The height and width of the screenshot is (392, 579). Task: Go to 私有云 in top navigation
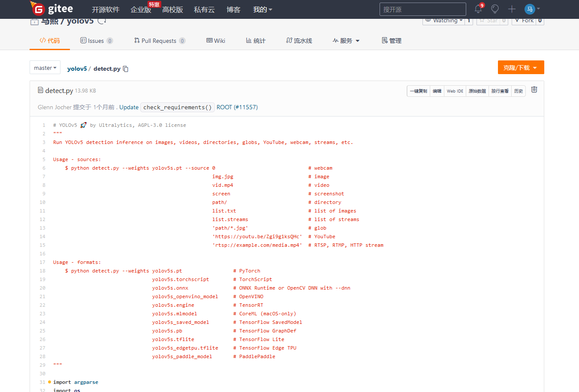click(204, 9)
